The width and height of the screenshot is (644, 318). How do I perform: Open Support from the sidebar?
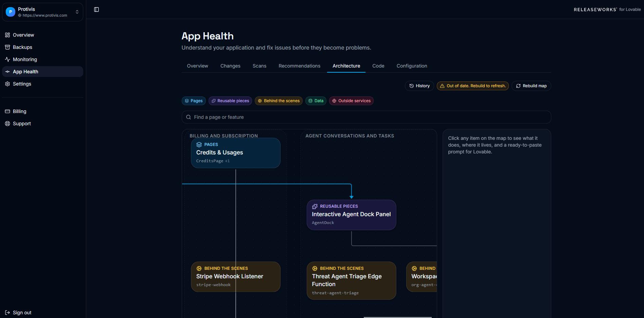tap(42, 124)
